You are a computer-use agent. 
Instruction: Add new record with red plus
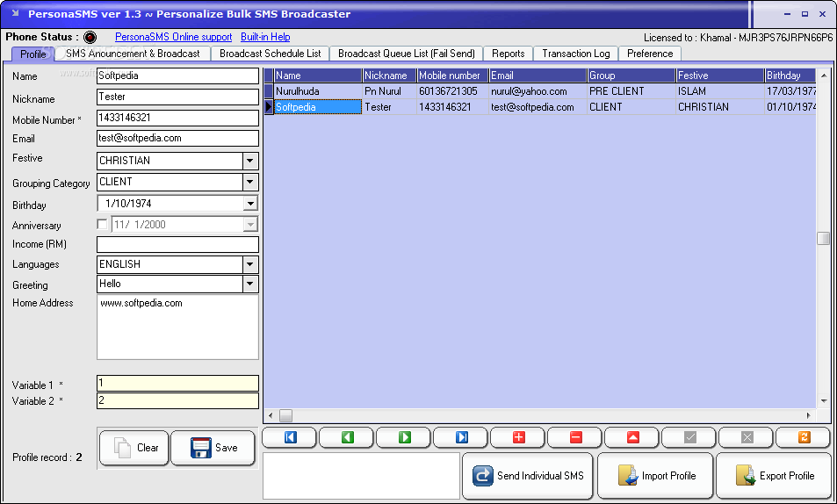[x=519, y=437]
